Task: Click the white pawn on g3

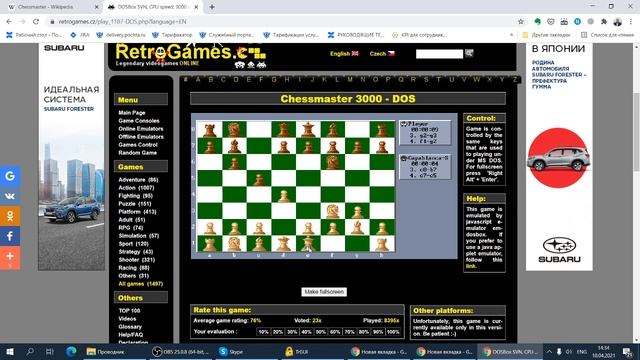Action: click(358, 211)
